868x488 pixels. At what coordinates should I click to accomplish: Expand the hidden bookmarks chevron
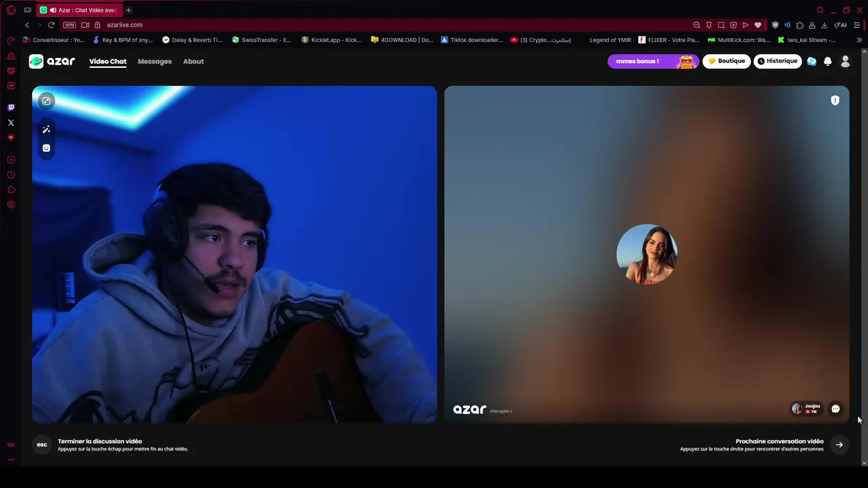tap(859, 40)
